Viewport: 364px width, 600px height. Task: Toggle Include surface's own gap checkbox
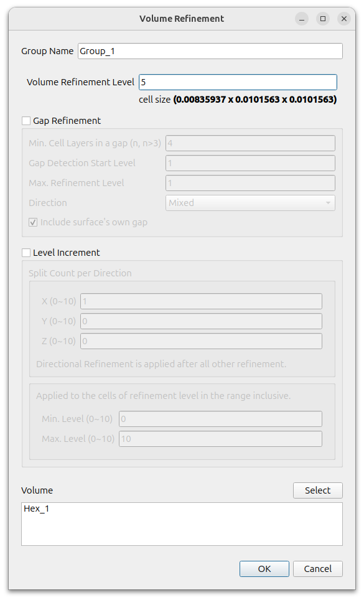pyautogui.click(x=33, y=222)
